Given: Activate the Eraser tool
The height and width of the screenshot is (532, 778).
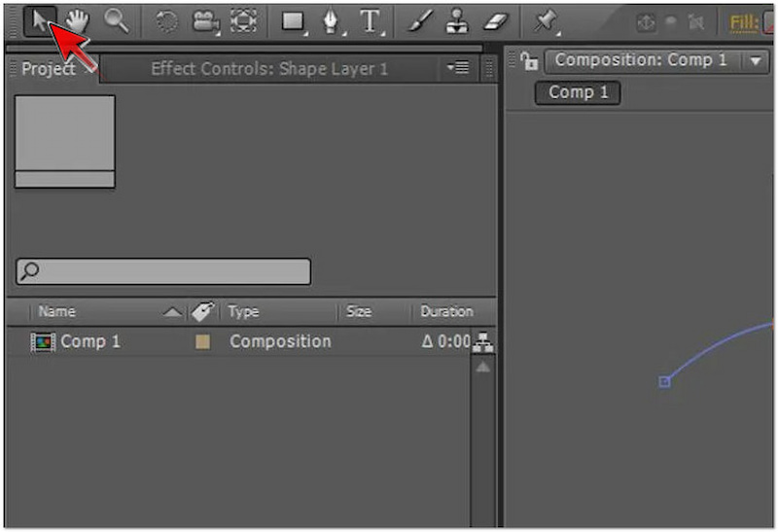Looking at the screenshot, I should tap(496, 21).
